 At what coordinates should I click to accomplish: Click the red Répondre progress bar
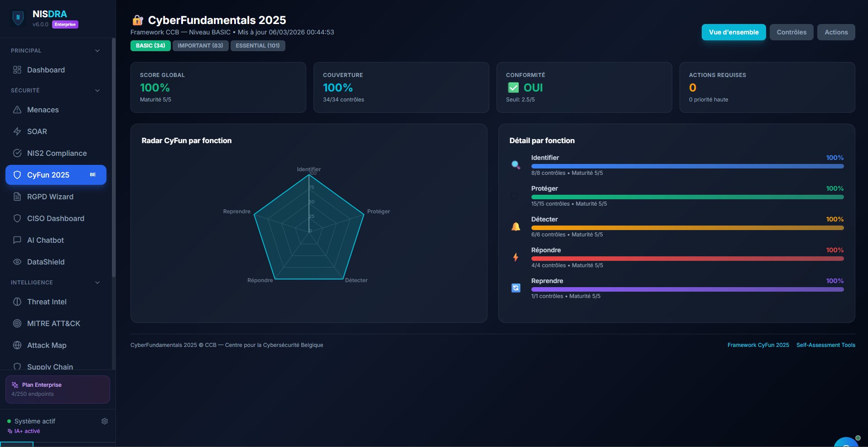(687, 259)
